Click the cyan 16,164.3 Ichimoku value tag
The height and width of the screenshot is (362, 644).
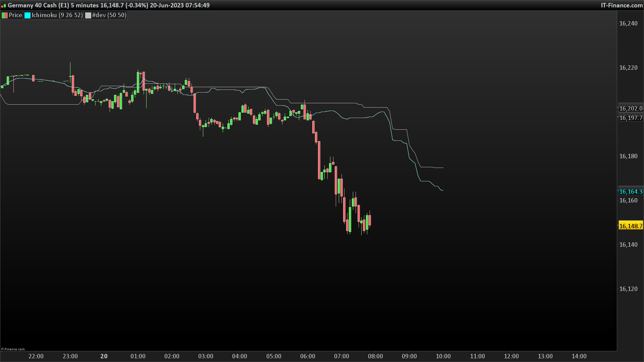coord(631,191)
